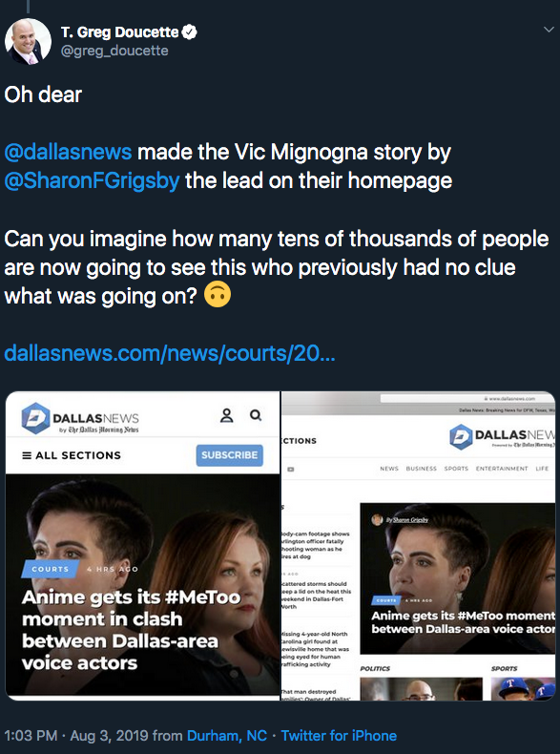Open the Anime #MeToo headline in left image
Screen dimensions: 560x754
(131, 630)
